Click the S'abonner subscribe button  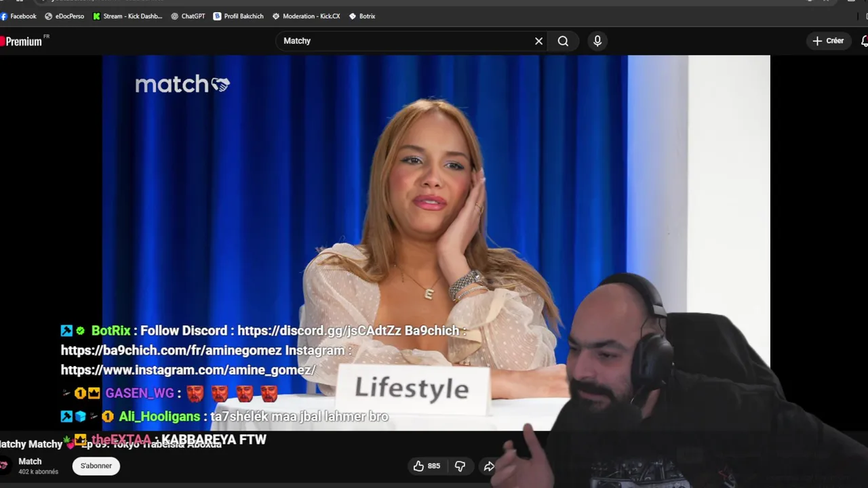[96, 466]
